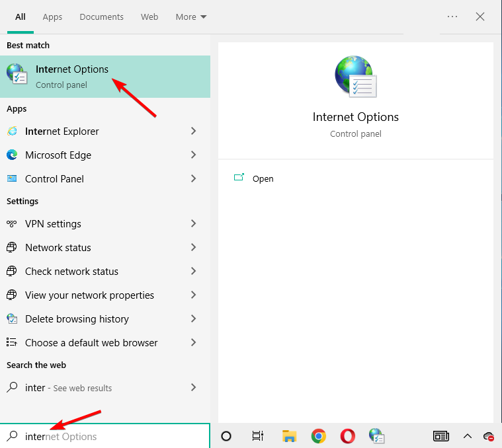Open Internet Options best match result

click(105, 77)
